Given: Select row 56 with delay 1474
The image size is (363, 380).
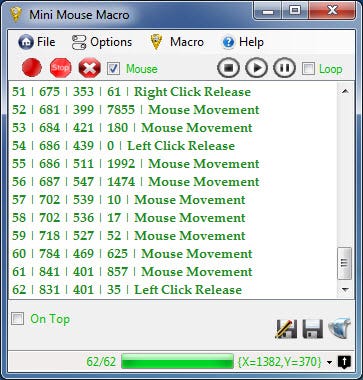Looking at the screenshot, I should 173,182.
